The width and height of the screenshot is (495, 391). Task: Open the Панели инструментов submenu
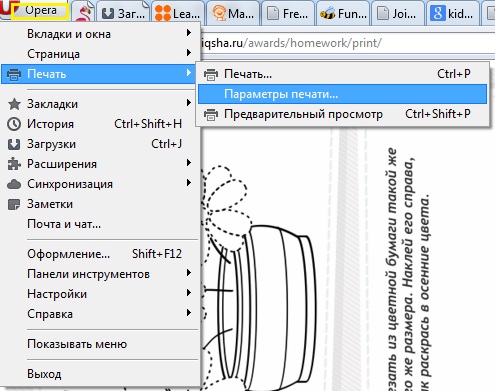click(x=100, y=274)
